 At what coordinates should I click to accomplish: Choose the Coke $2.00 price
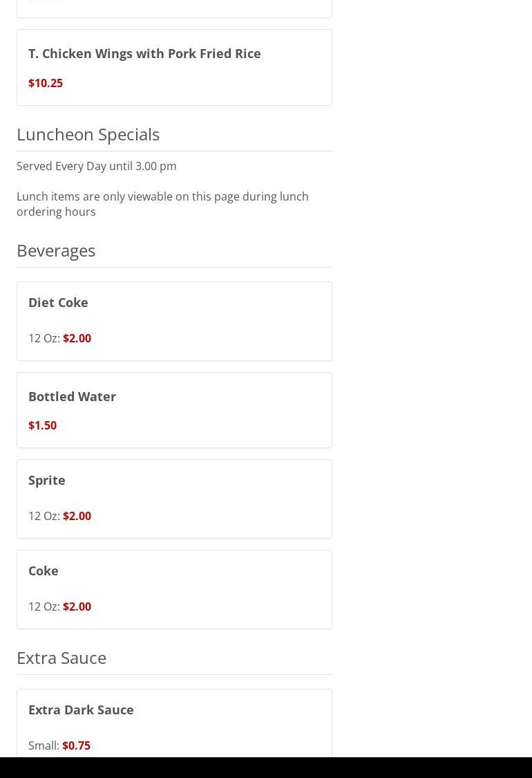point(77,606)
